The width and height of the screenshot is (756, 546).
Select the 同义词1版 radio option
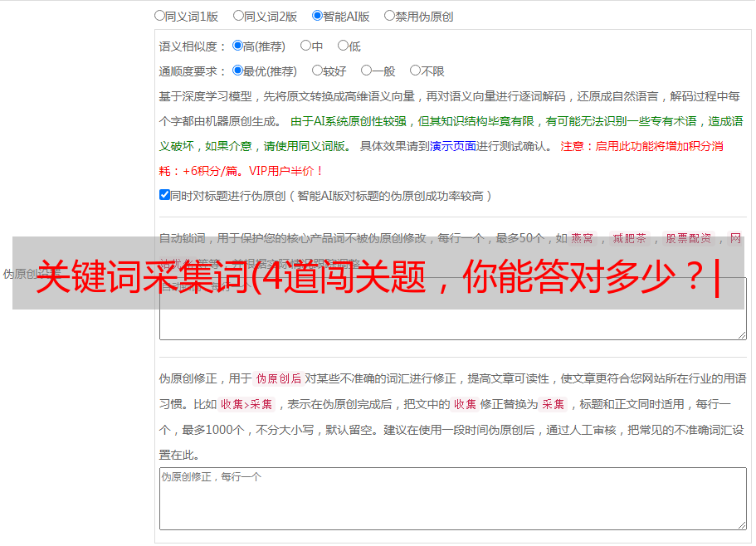(x=159, y=16)
